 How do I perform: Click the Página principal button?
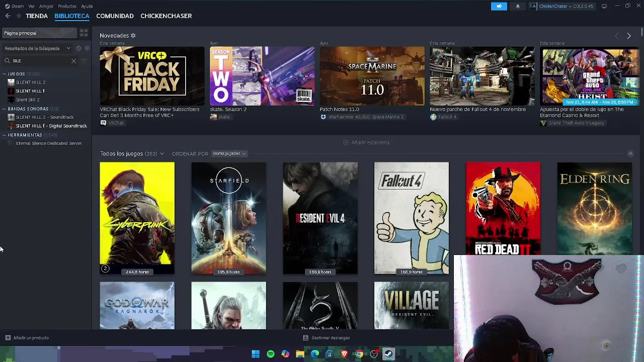pyautogui.click(x=39, y=33)
